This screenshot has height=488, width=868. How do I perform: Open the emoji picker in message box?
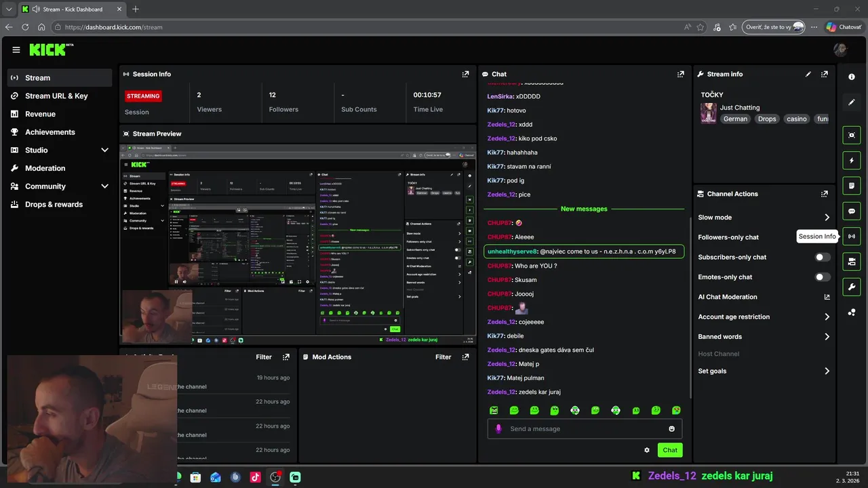point(672,429)
